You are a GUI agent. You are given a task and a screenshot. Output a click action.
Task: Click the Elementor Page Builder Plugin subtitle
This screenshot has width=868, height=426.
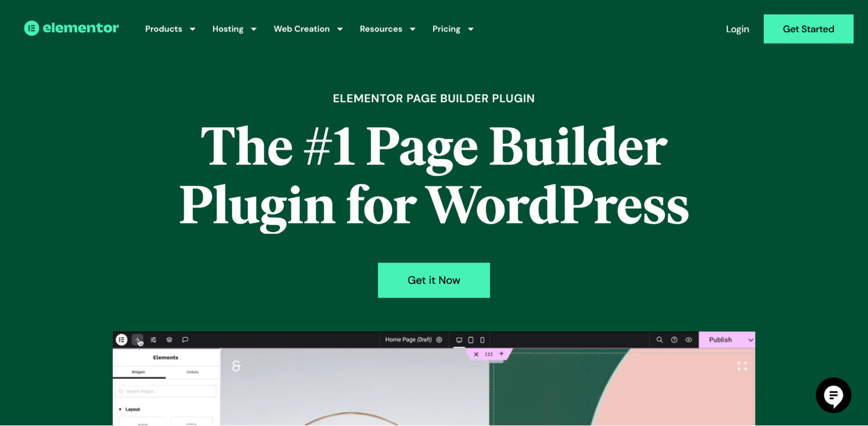(x=434, y=99)
